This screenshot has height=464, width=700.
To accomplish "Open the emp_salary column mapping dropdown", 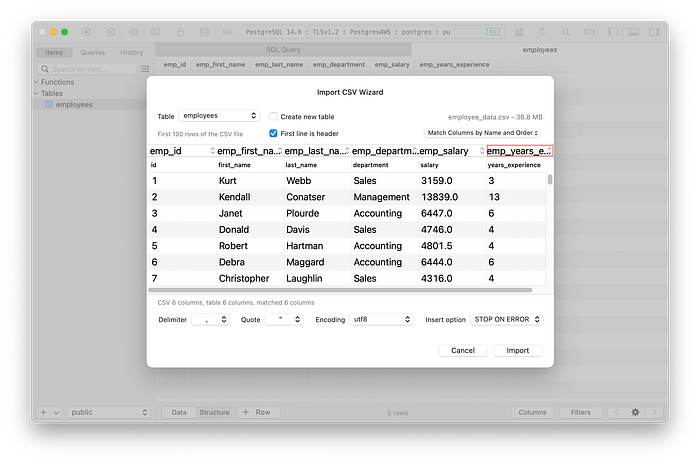I will (452, 151).
